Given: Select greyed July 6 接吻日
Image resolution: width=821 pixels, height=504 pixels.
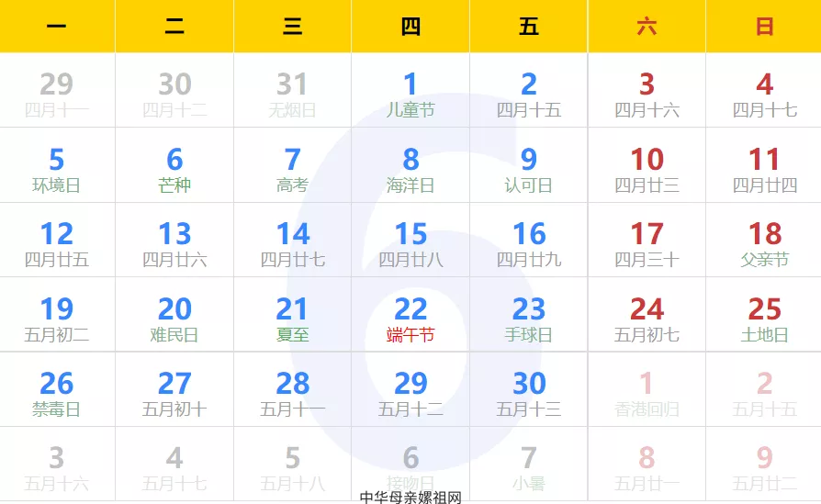Looking at the screenshot, I should click(x=410, y=465).
